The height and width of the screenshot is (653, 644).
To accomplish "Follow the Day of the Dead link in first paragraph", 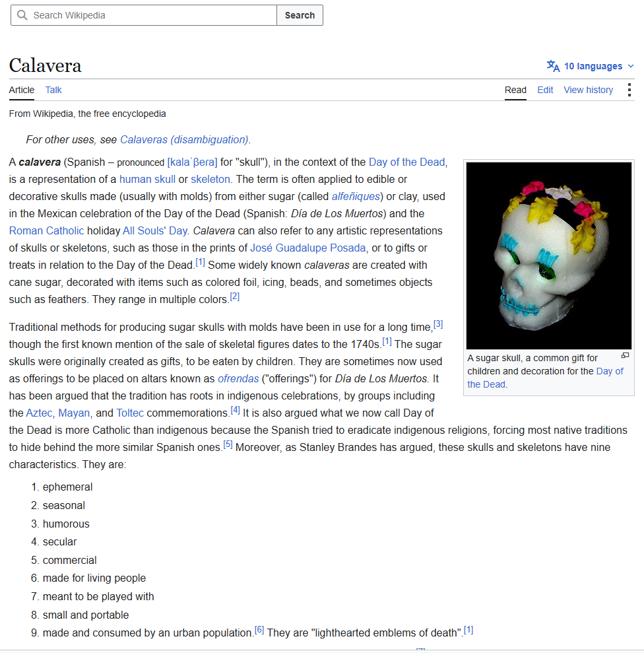I will 406,162.
